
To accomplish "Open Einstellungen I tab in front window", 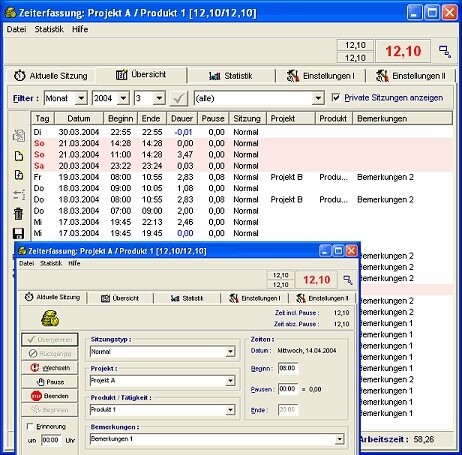I will point(255,298).
